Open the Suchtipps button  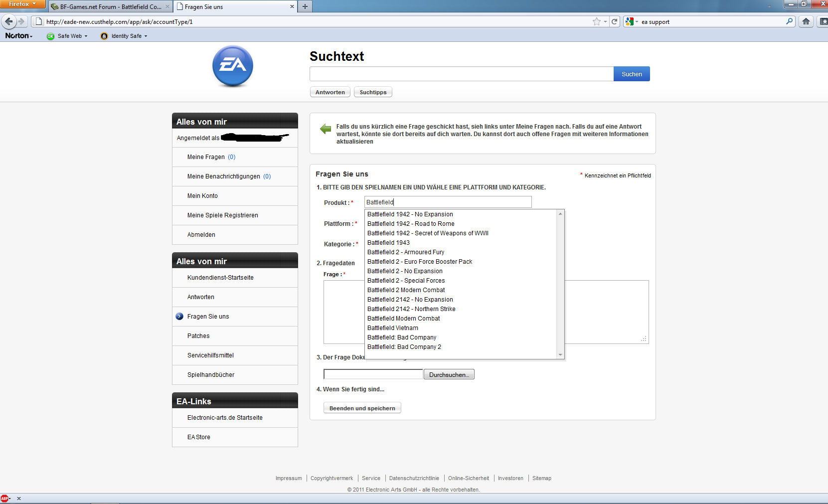click(373, 92)
